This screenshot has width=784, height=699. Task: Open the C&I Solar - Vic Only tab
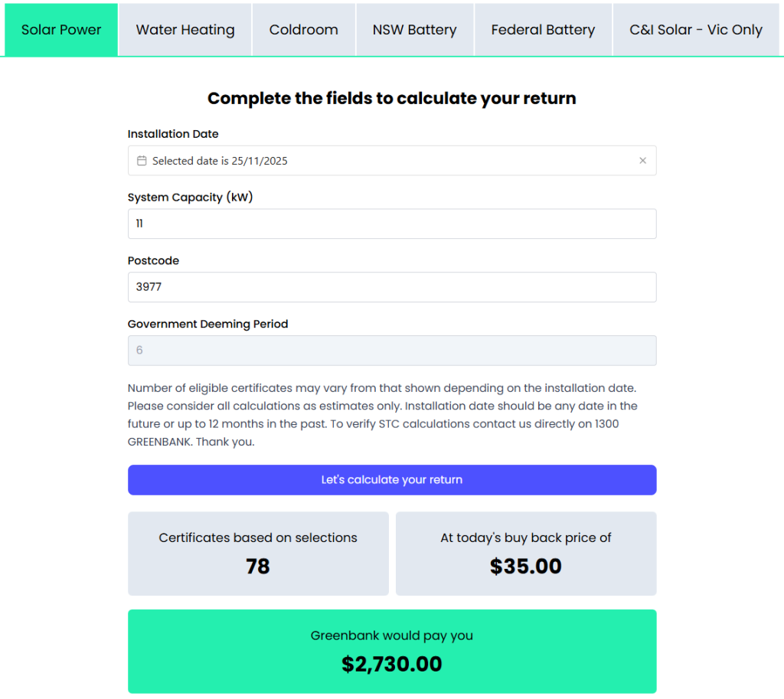(695, 30)
